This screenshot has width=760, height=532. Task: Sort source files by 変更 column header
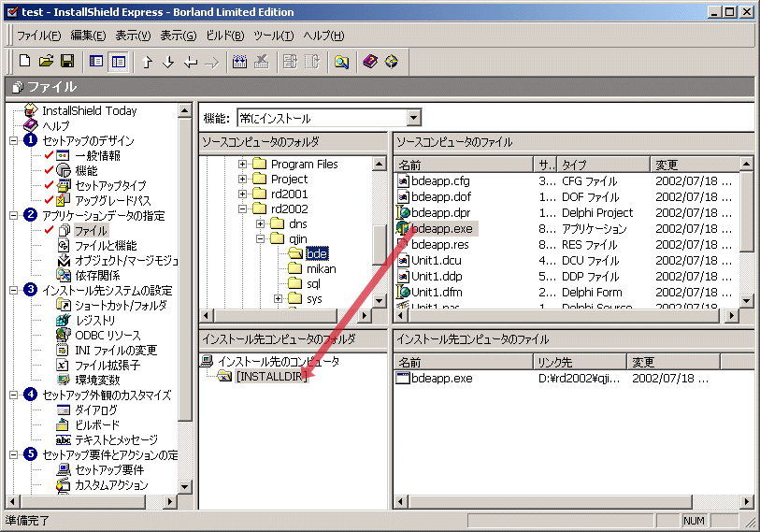click(x=695, y=165)
